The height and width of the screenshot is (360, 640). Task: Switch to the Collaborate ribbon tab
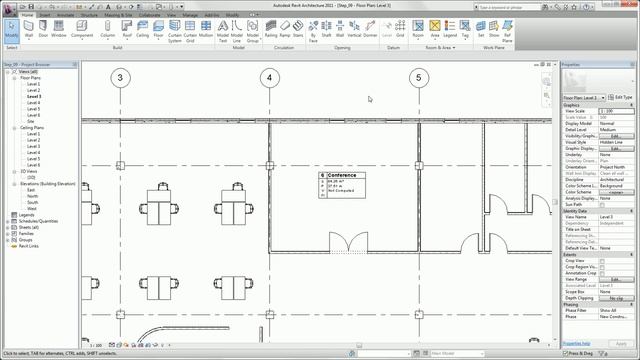coord(149,15)
